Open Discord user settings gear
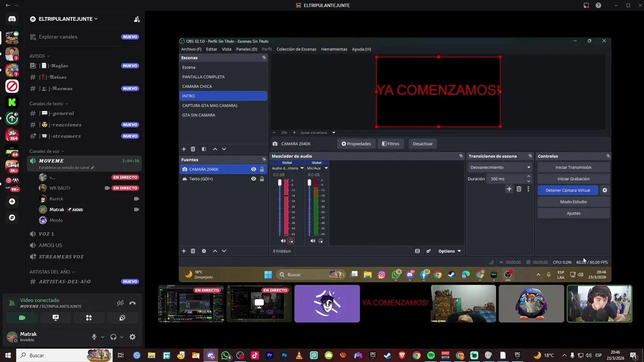This screenshot has width=644, height=362. coord(132,337)
